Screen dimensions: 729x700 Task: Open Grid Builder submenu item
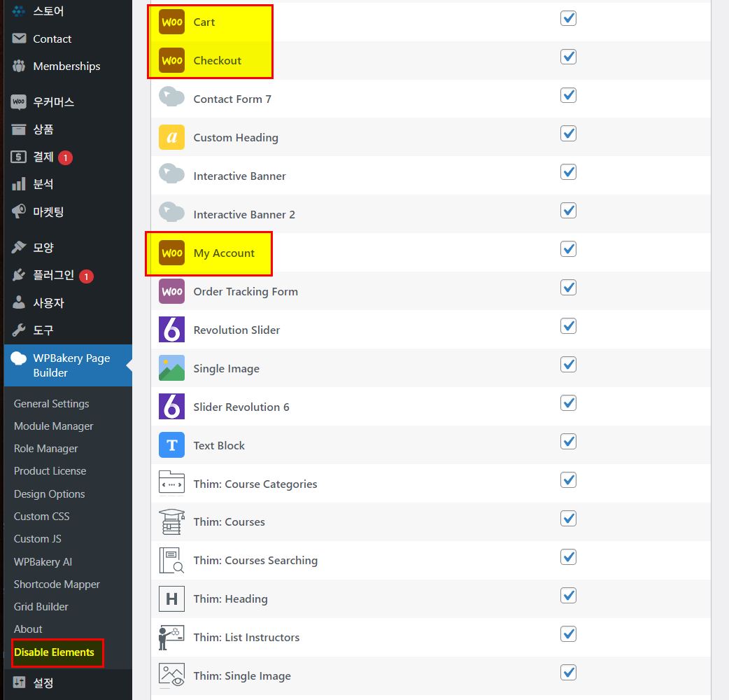pos(41,606)
